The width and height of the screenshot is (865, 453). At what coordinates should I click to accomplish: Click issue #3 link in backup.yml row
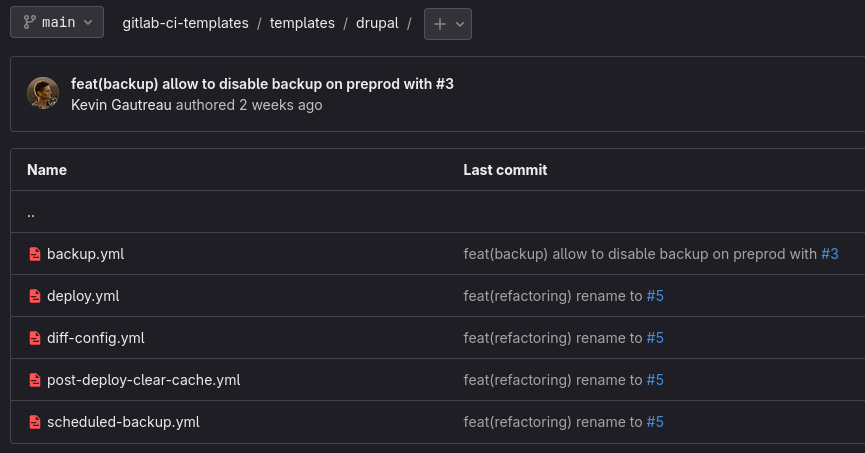829,254
